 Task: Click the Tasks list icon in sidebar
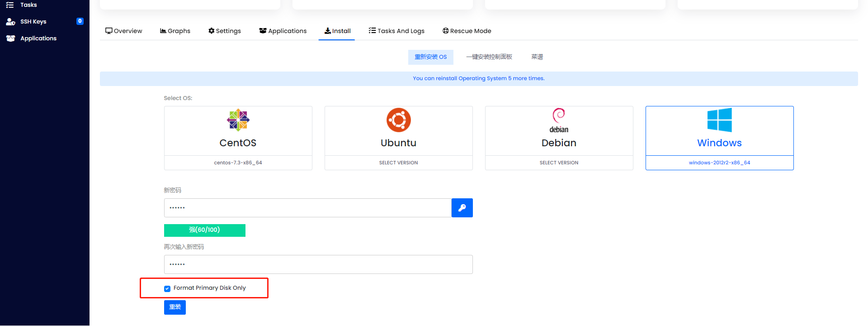pos(10,5)
